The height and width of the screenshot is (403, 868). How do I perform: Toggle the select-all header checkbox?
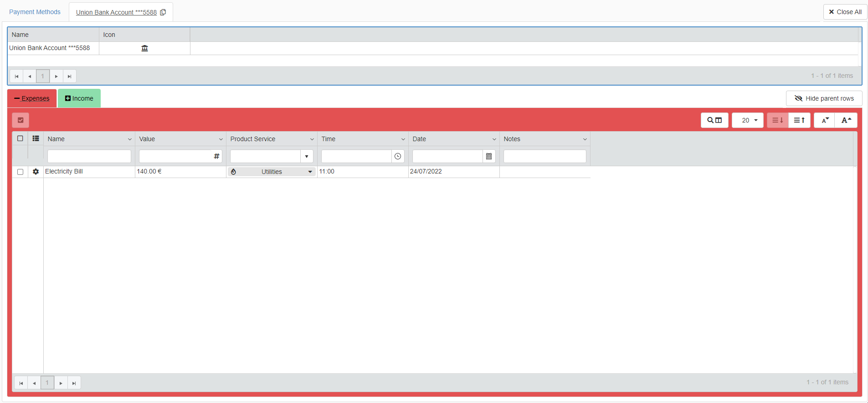tap(20, 138)
